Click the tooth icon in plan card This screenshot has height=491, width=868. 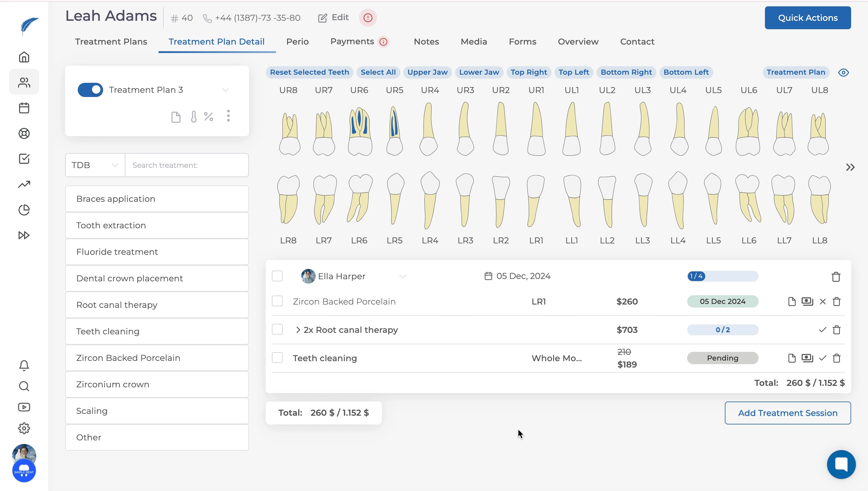point(193,117)
